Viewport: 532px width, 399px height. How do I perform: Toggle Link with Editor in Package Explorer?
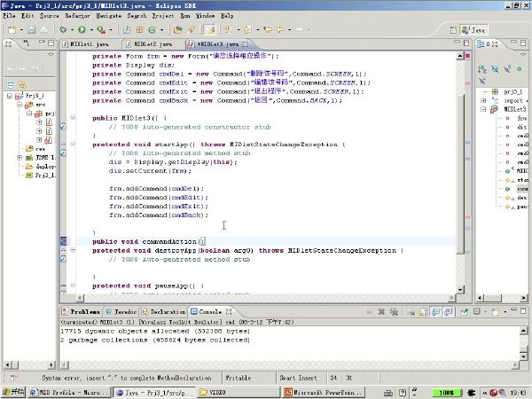pos(22,85)
